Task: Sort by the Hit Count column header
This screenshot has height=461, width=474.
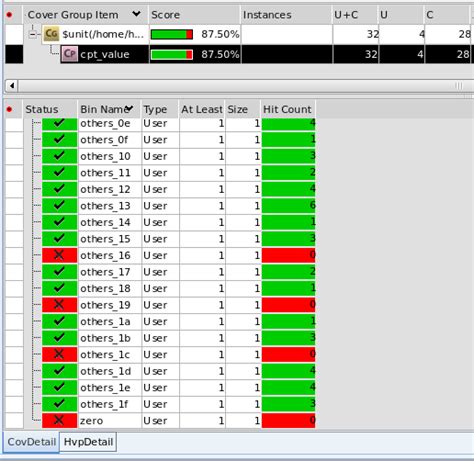Action: pyautogui.click(x=288, y=109)
